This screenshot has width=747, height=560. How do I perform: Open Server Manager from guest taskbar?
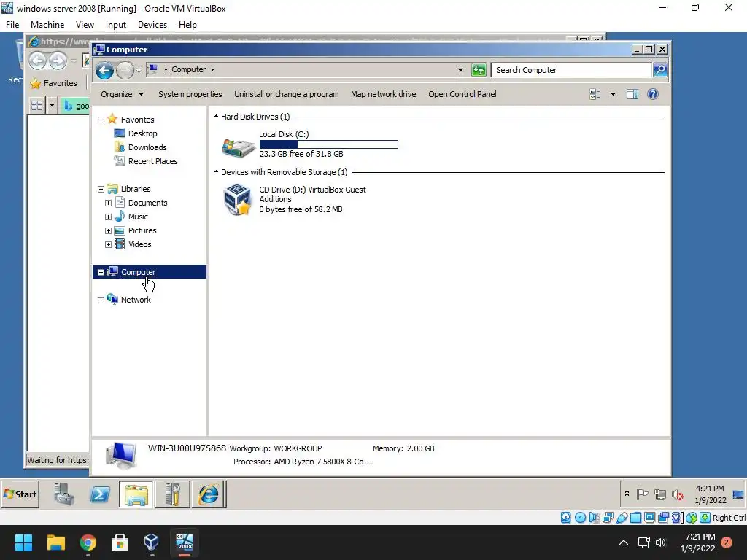click(x=64, y=494)
